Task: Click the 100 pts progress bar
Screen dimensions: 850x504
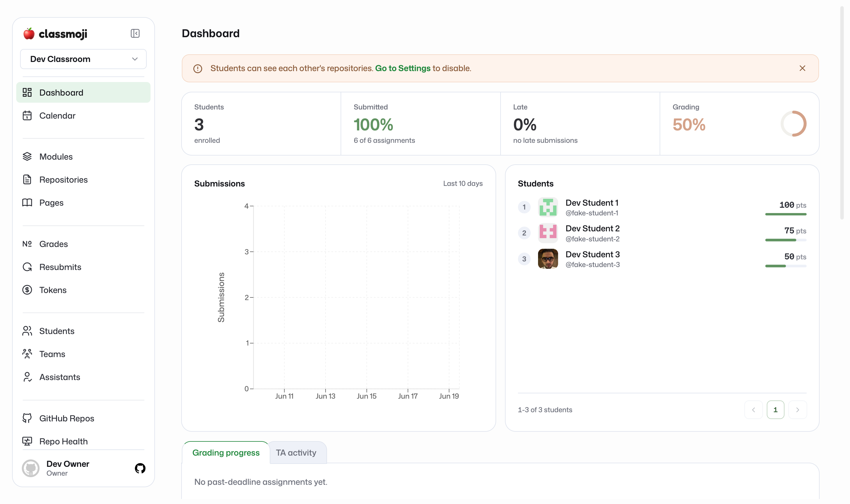Action: pos(786,214)
